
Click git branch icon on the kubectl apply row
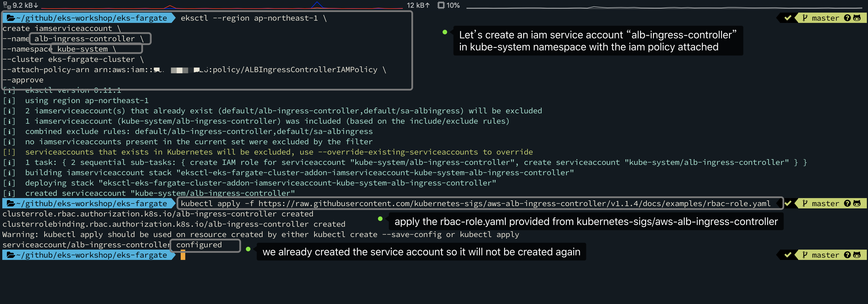click(x=805, y=204)
